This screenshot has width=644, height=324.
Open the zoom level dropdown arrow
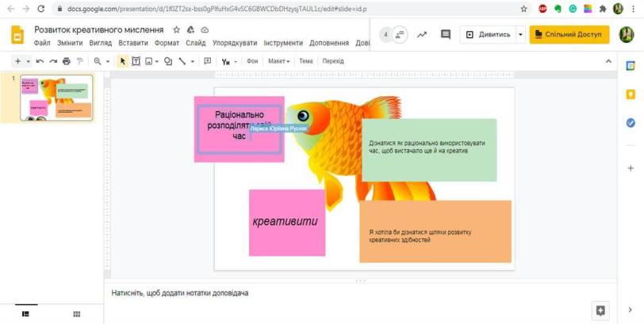click(108, 61)
